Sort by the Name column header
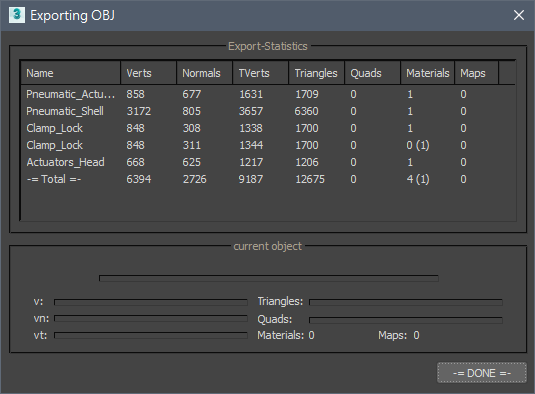The image size is (535, 394). click(71, 73)
